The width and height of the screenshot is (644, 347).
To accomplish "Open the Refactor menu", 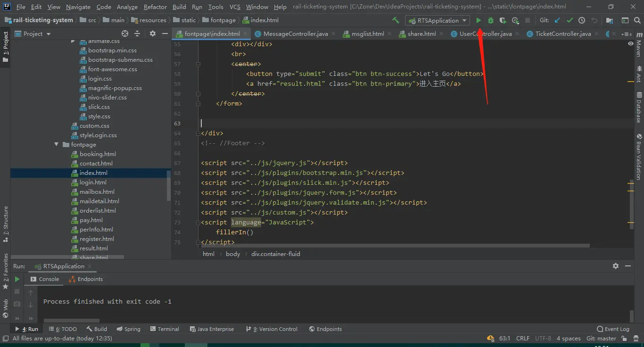I will 155,7.
